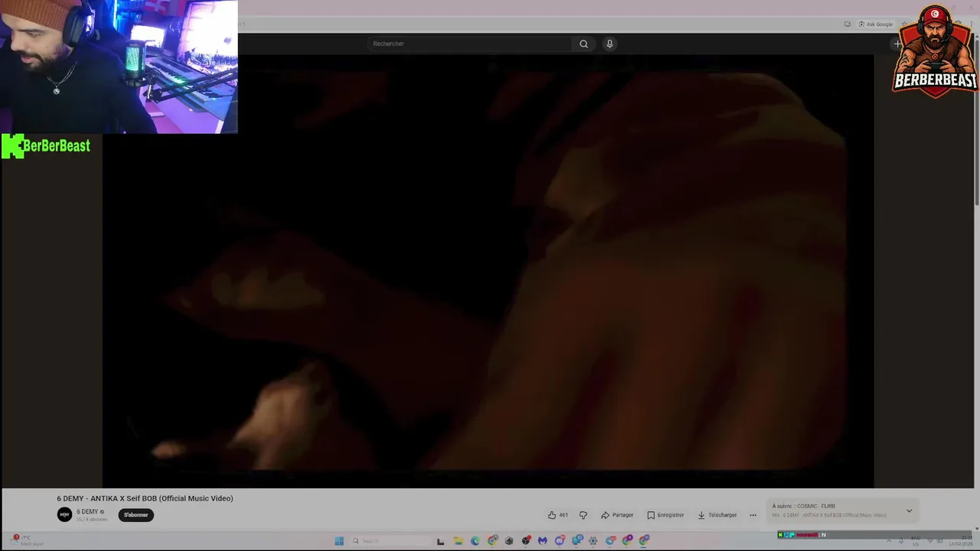Open Microsoft Edge from the taskbar
980x551 pixels.
point(475,541)
